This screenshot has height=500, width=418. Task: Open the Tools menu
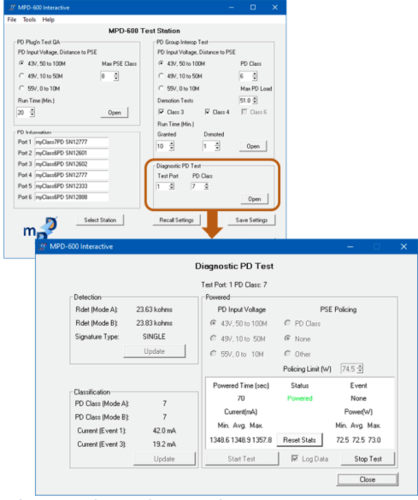29,20
